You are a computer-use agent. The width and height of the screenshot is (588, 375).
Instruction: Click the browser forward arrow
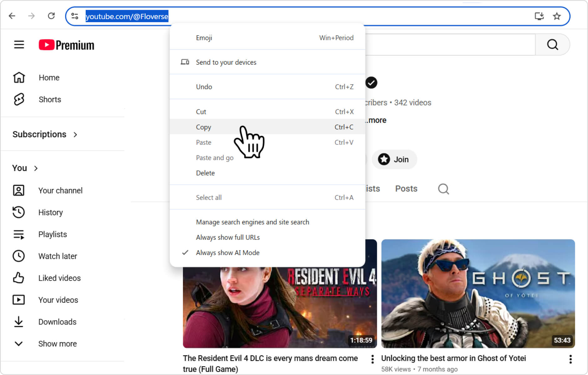32,16
